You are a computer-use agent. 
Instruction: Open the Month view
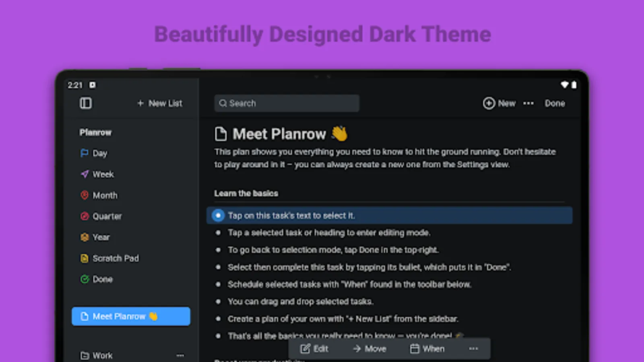(x=105, y=195)
